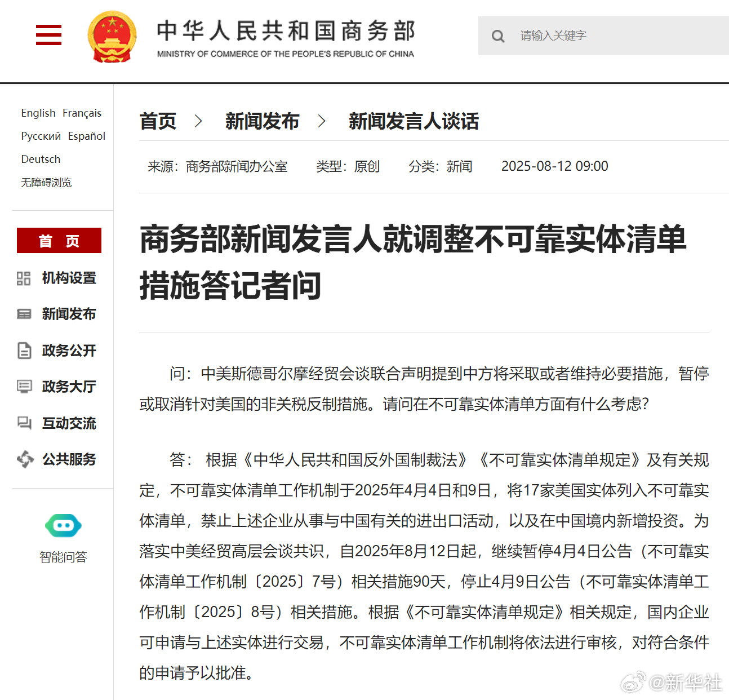Click the 政务大厅 screen icon
Screen dimensions: 729x700
(24, 387)
